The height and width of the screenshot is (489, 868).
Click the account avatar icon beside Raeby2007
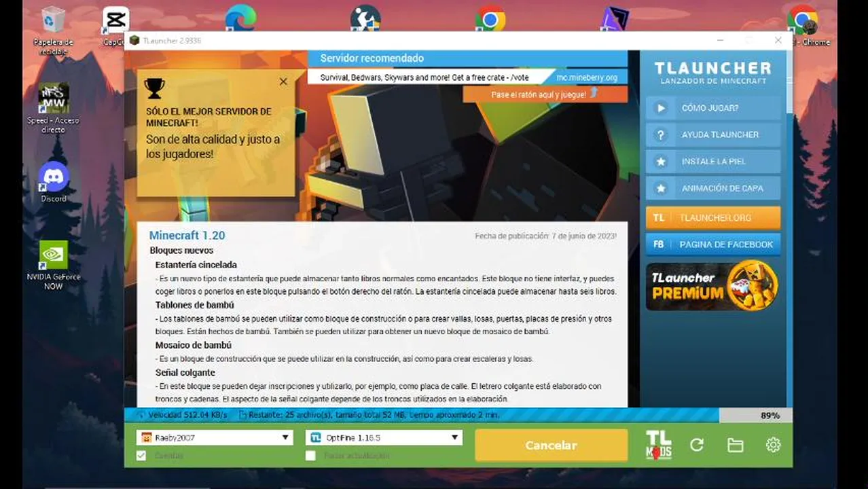coord(145,437)
